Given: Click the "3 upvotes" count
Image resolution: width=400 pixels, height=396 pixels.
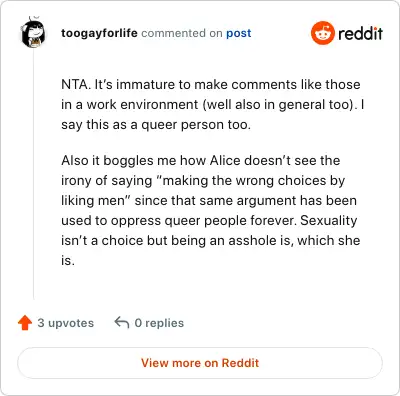Looking at the screenshot, I should pos(66,323).
